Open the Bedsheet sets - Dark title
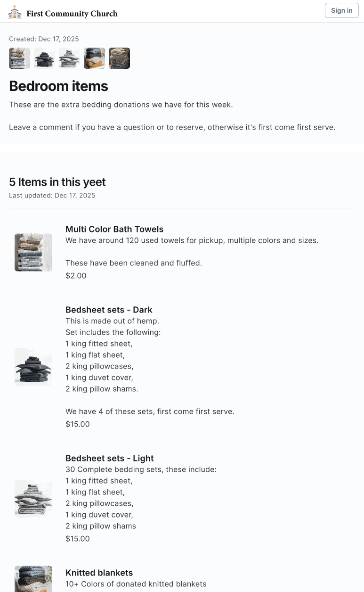 point(109,310)
